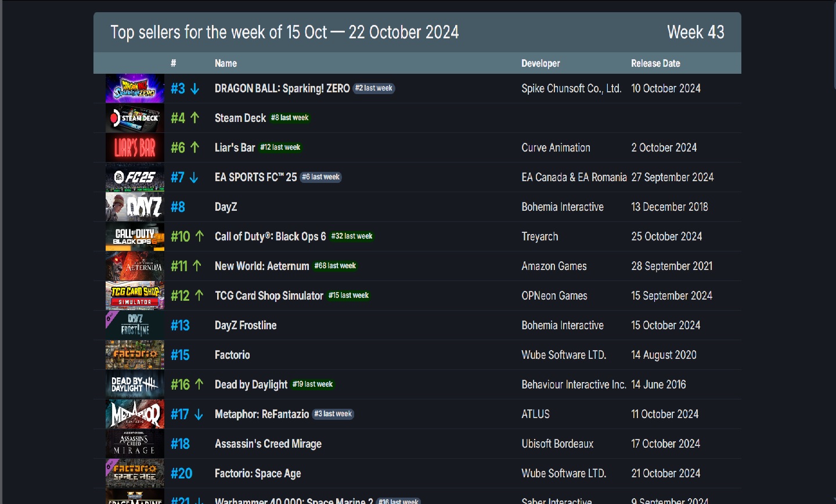The height and width of the screenshot is (504, 836).
Task: Click down arrow beside rank #3
Action: click(195, 89)
